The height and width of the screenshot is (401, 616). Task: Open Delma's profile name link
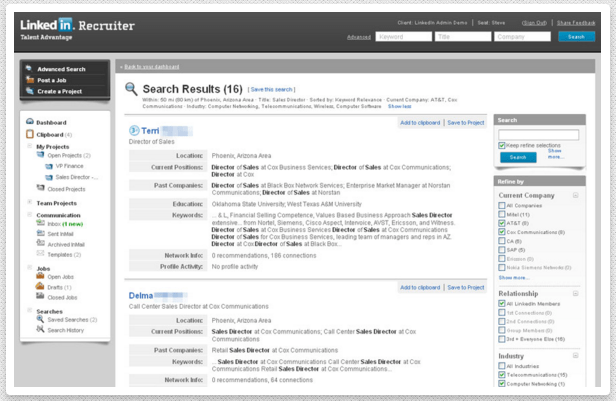[x=141, y=295]
